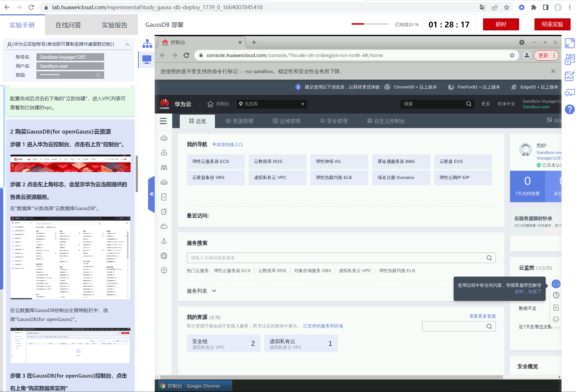This screenshot has width=576, height=392.
Task: Switch to the 在线问答 tab
Action: (68, 25)
